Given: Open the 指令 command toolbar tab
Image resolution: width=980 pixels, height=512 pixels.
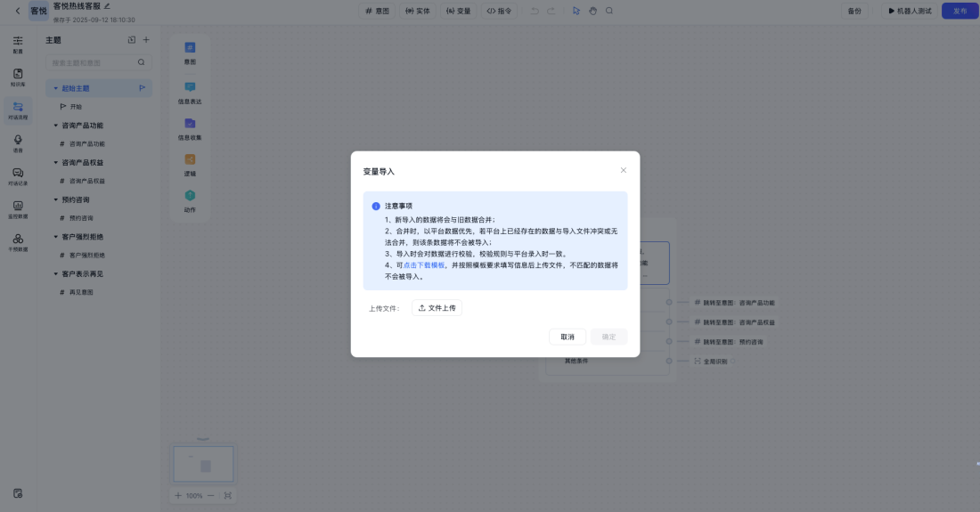Looking at the screenshot, I should (499, 11).
